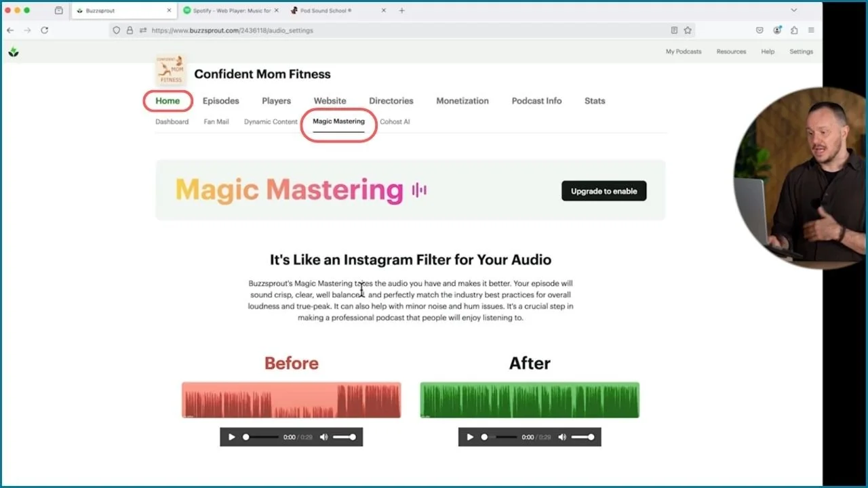Mute the After audio player

pyautogui.click(x=562, y=437)
